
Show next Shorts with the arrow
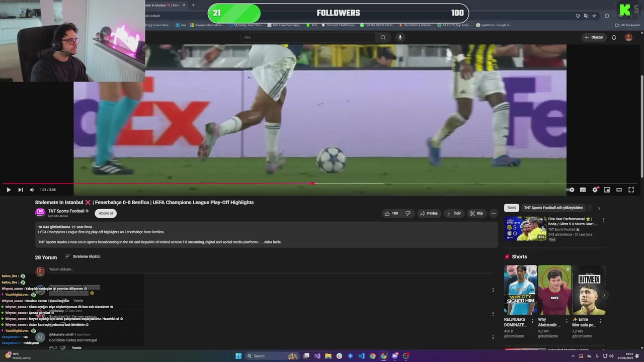(604, 295)
